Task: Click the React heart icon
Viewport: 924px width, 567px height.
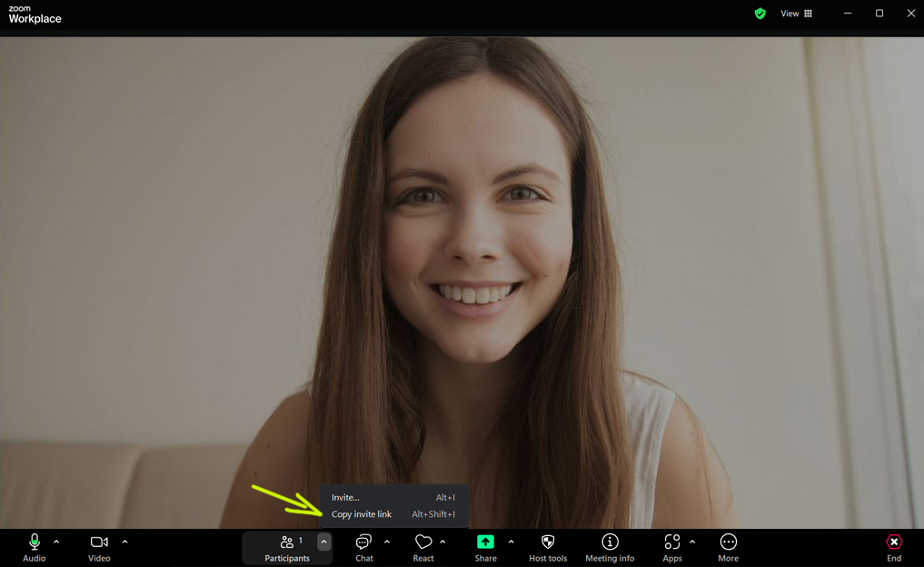Action: pyautogui.click(x=422, y=547)
